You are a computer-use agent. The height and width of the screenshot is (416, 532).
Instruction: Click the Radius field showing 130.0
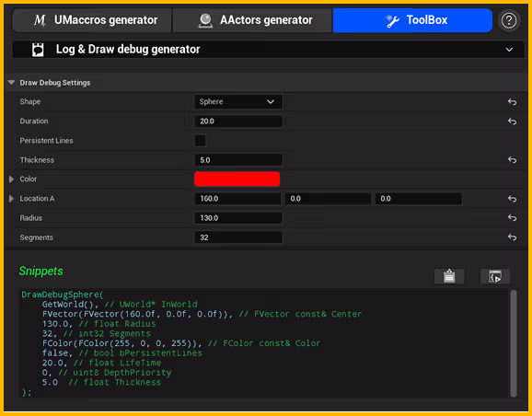238,218
